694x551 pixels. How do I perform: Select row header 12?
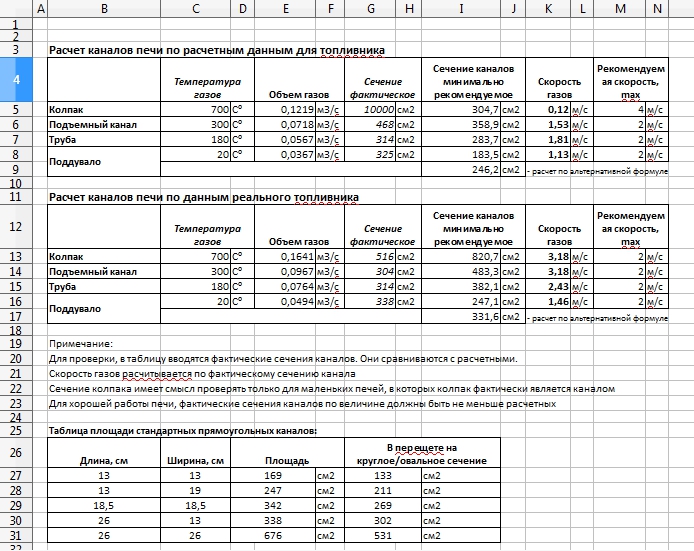pyautogui.click(x=16, y=227)
